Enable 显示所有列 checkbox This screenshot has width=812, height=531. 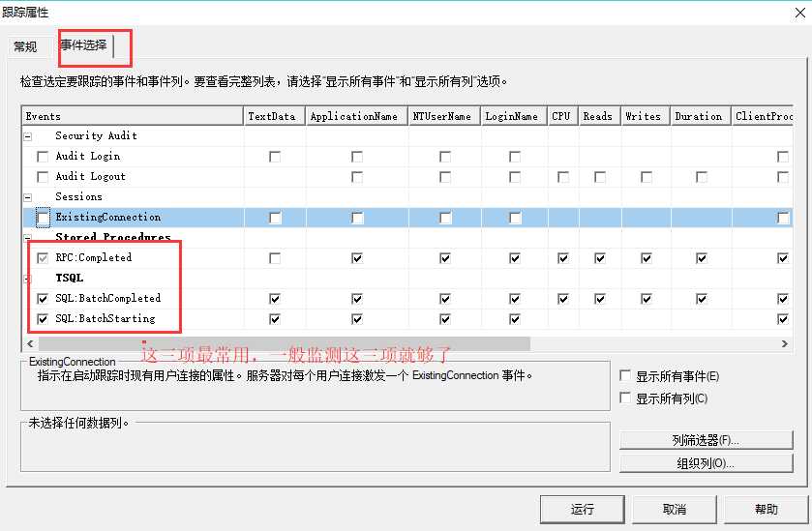(x=625, y=398)
